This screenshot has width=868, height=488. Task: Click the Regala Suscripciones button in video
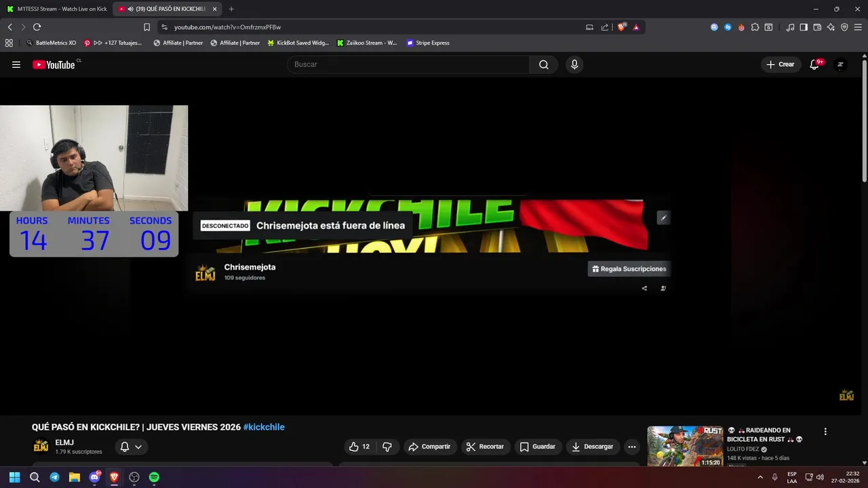[x=629, y=269]
